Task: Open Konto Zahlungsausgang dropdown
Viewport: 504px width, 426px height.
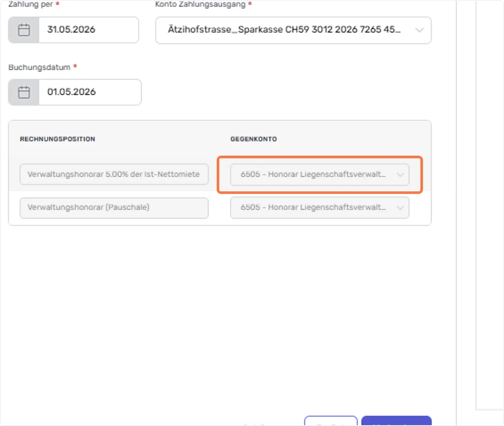Action: [293, 30]
